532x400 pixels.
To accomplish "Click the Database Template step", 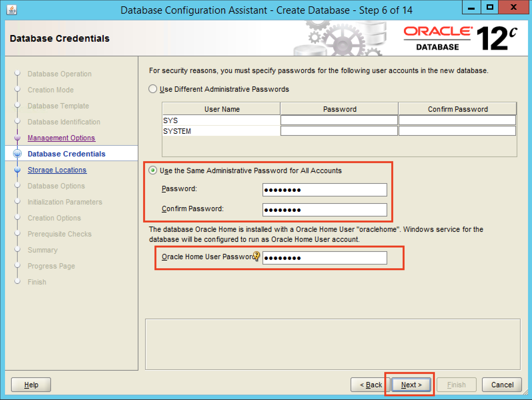I will [x=58, y=106].
